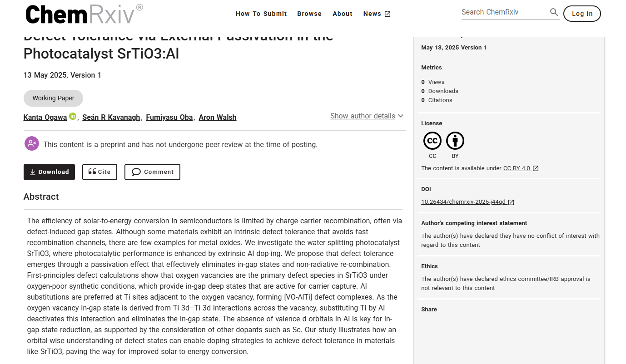Download the paper
The width and height of the screenshot is (626, 364).
49,172
